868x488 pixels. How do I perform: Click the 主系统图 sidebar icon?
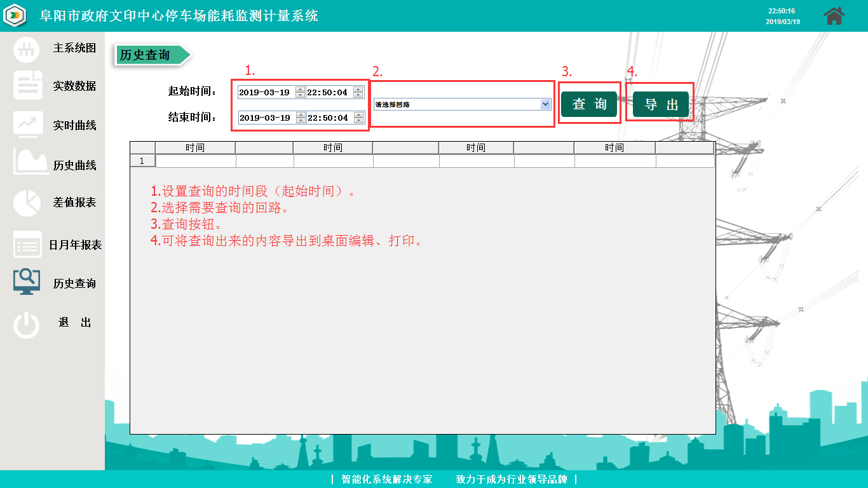point(27,49)
